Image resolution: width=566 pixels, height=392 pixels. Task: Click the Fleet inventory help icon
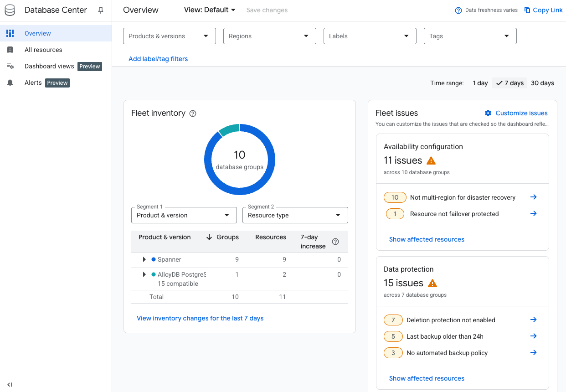tap(193, 113)
